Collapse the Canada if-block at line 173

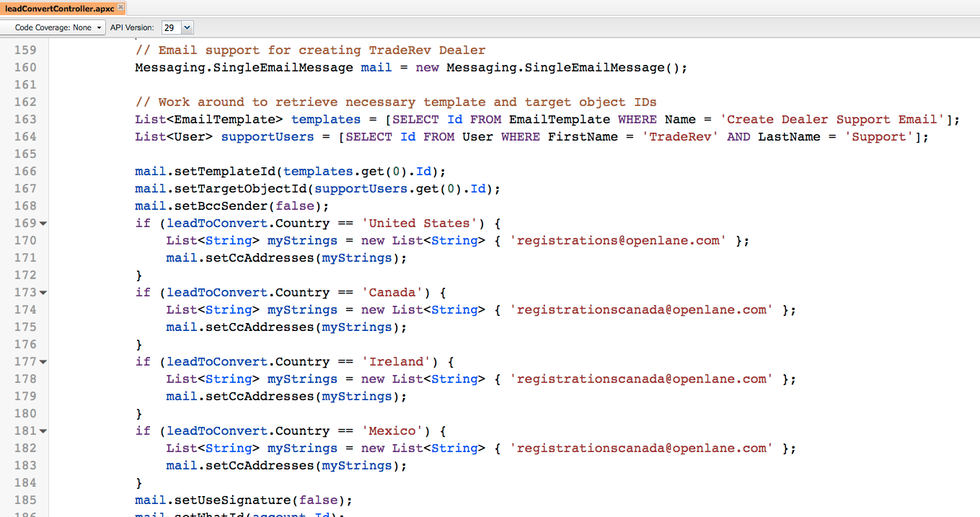point(43,293)
